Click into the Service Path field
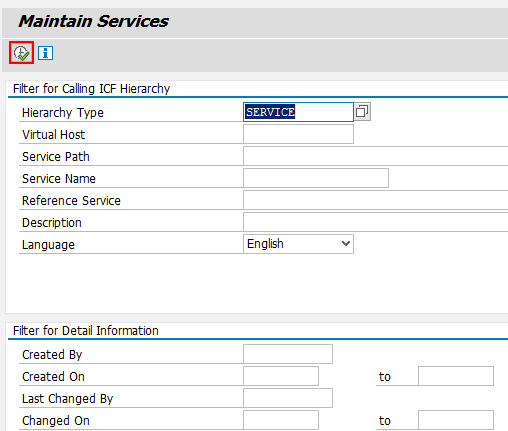Image resolution: width=508 pixels, height=431 pixels. 376,156
